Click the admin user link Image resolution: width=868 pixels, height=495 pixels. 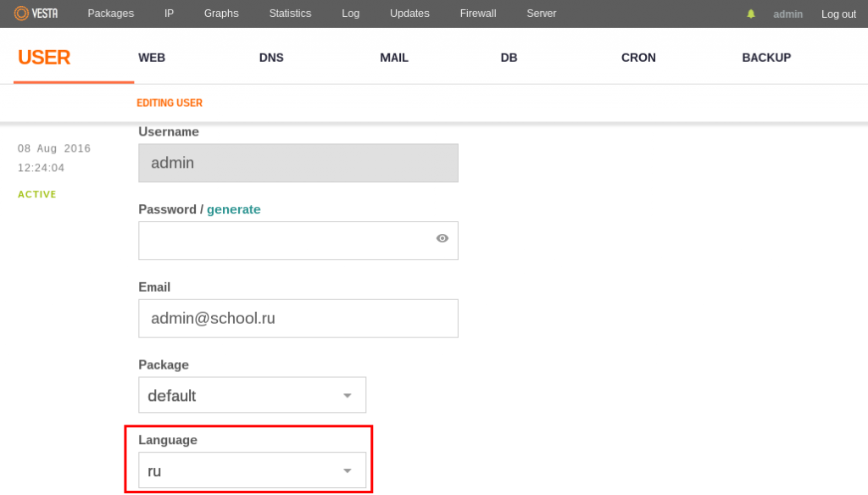coord(787,14)
